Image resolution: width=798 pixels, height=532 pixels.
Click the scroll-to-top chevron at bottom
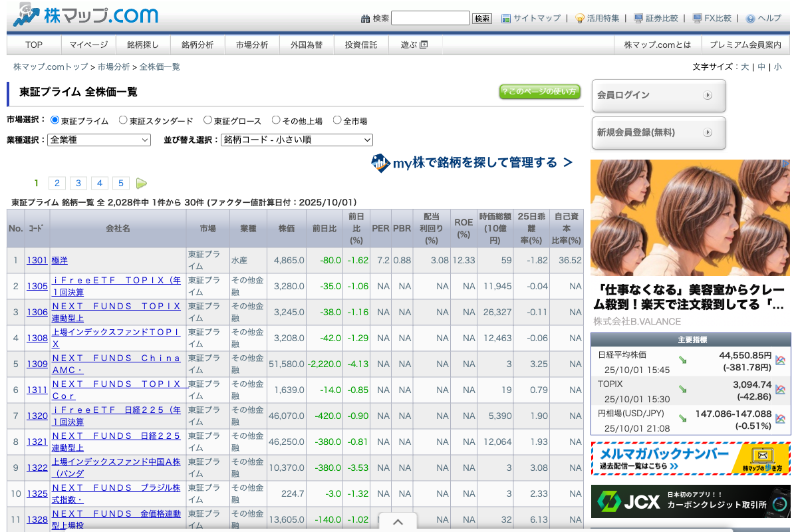pos(398,522)
